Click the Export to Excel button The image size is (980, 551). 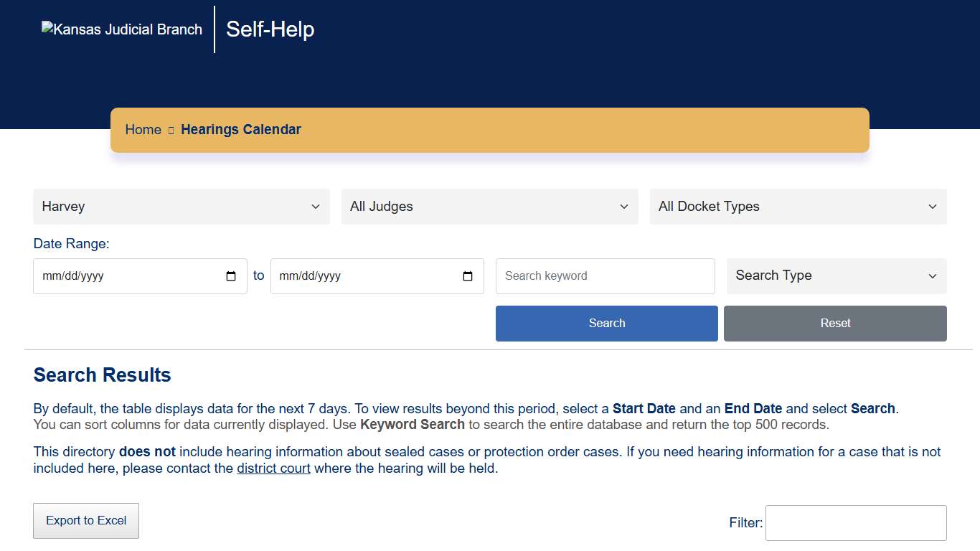[86, 521]
